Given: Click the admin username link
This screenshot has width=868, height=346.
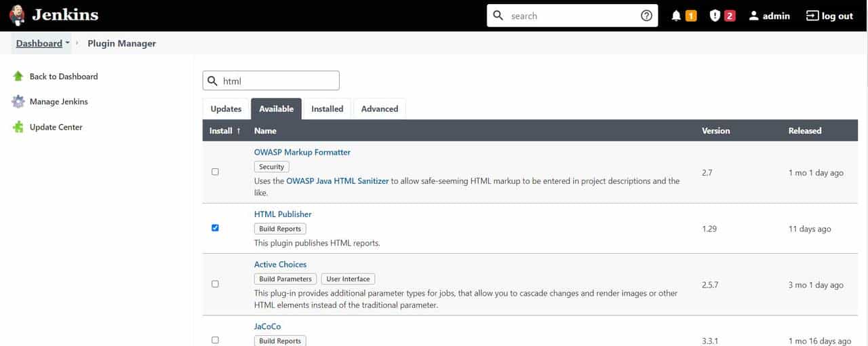Looking at the screenshot, I should (776, 16).
